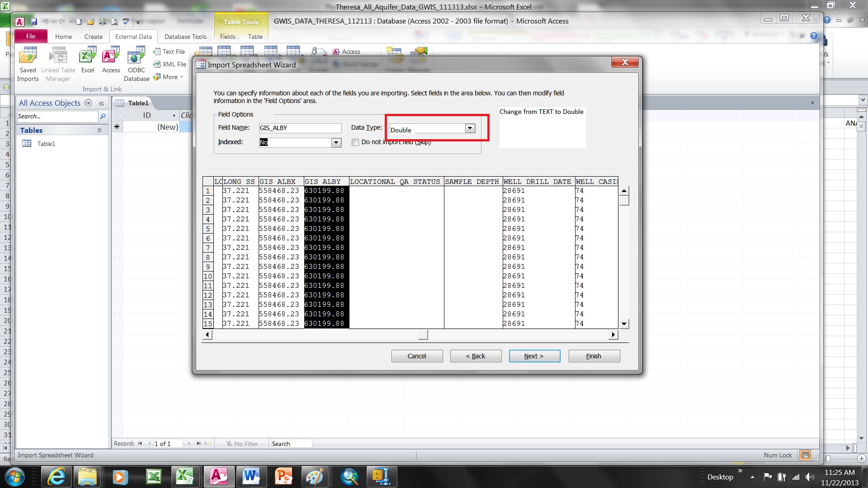Click the horizontal scrollbar thumb in the preview
This screenshot has width=868, height=488.
[423, 335]
